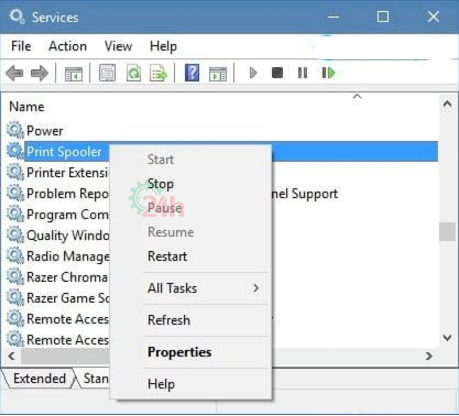Screen dimensions: 459x416
Task: Open the blue Help question-mark icon
Action: pyautogui.click(x=192, y=73)
